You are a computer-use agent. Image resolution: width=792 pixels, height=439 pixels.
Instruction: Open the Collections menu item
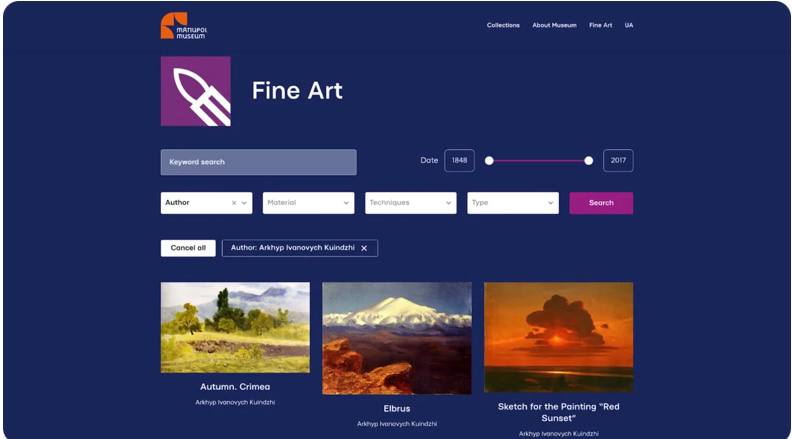(503, 25)
